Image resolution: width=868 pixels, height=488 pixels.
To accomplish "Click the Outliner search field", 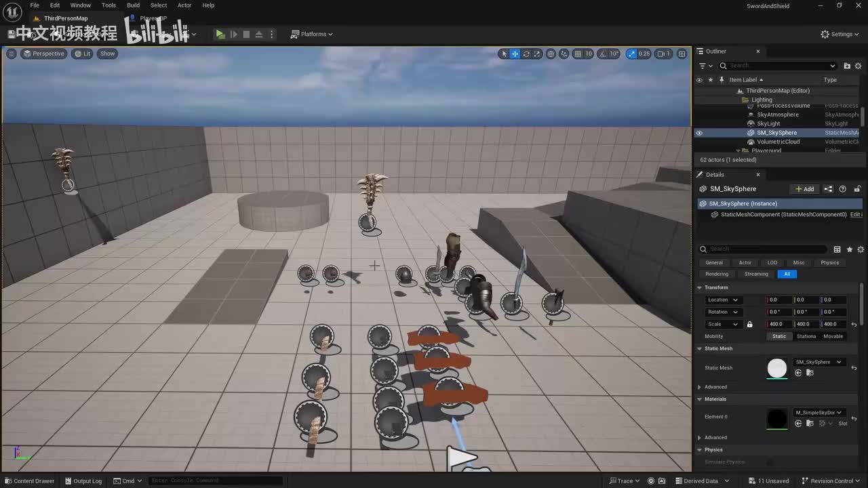I will [x=778, y=66].
